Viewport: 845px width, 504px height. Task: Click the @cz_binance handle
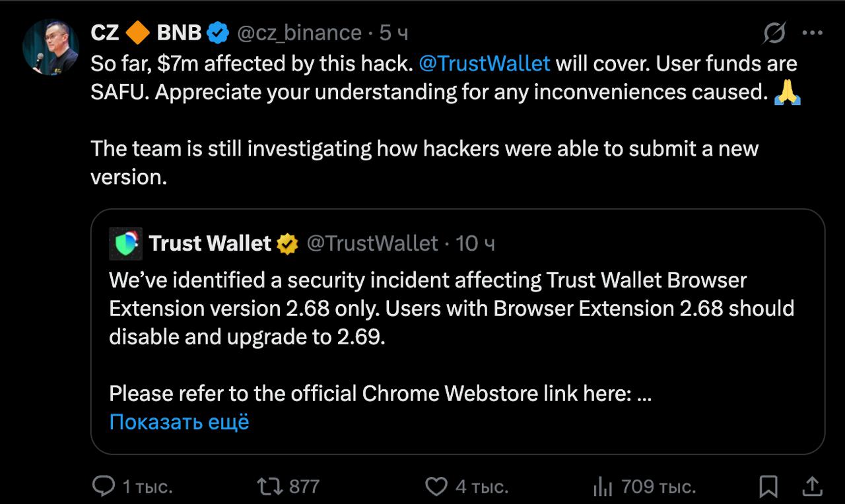(x=299, y=32)
